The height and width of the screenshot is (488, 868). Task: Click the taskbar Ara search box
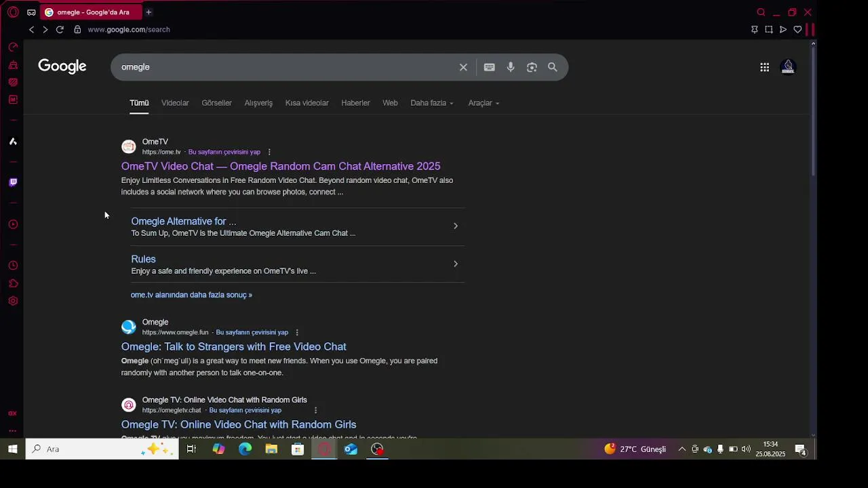tap(102, 449)
